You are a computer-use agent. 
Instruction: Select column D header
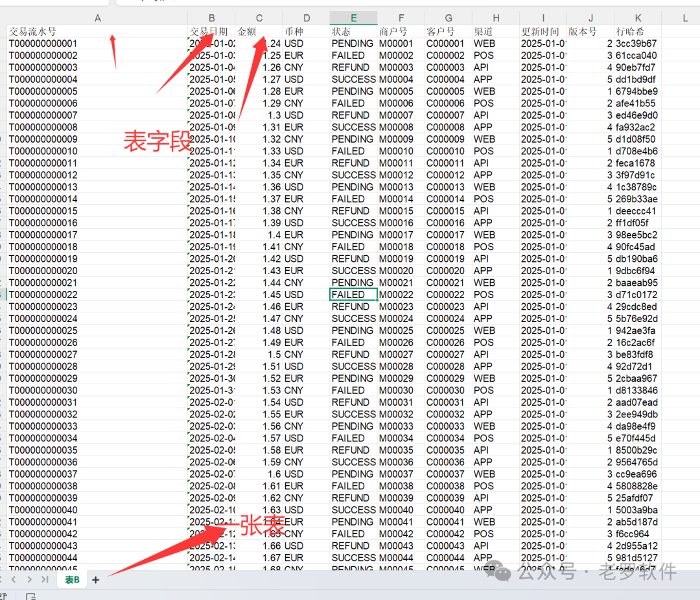tap(306, 18)
